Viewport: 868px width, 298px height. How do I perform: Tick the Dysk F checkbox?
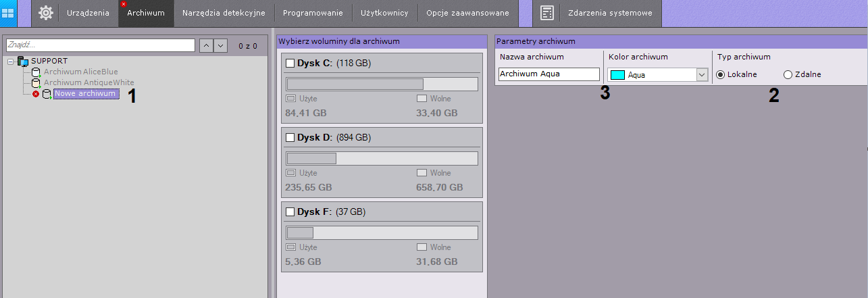290,212
